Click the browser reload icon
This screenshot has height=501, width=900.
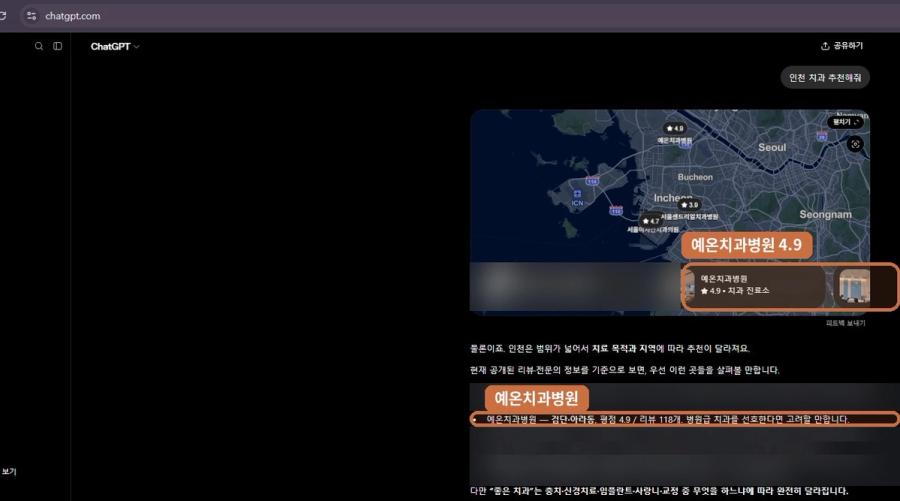[x=3, y=16]
